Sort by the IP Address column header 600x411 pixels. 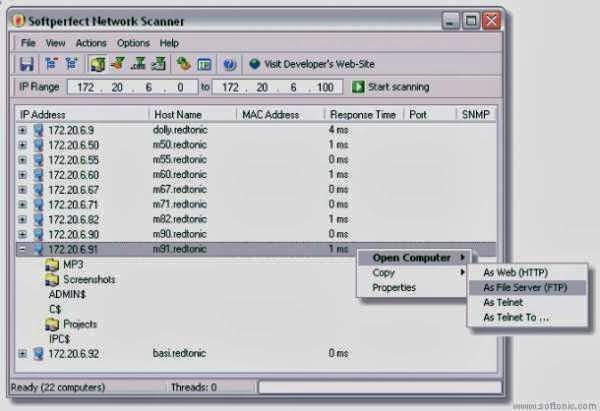point(82,114)
